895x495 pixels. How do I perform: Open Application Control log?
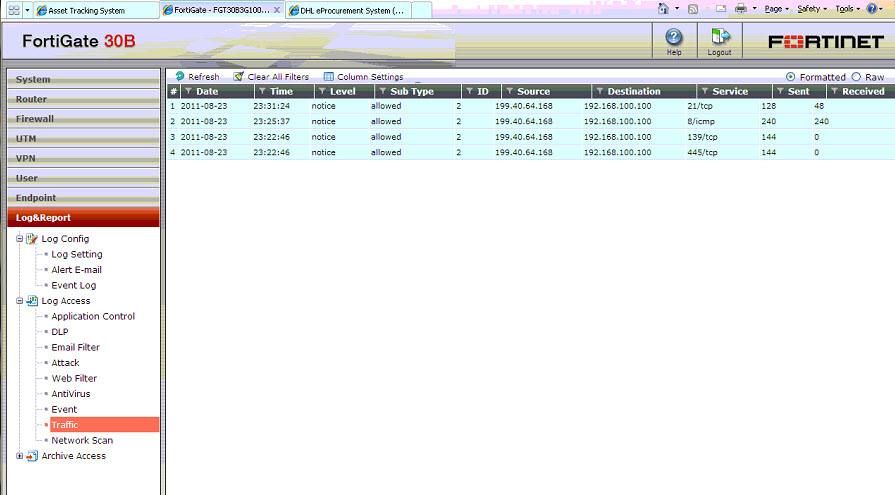click(x=93, y=316)
